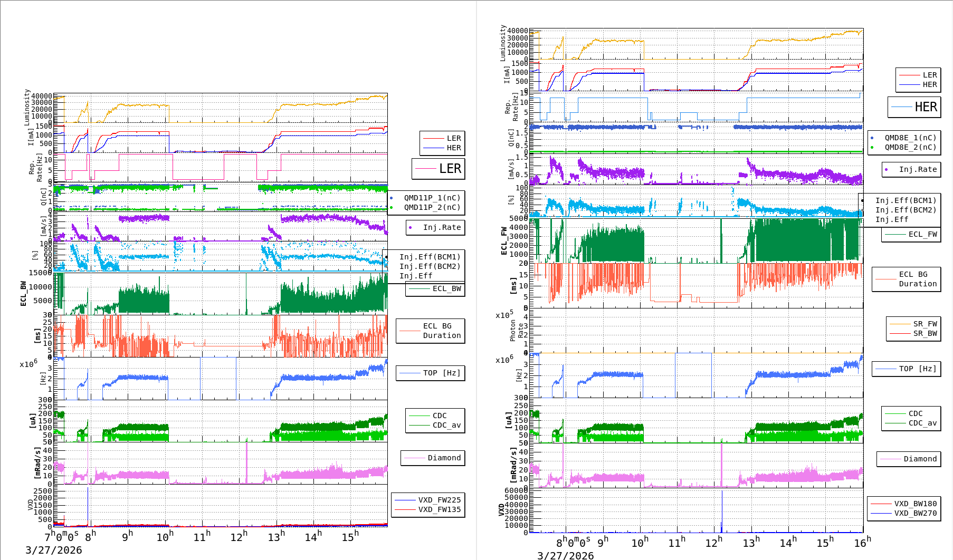This screenshot has width=953, height=560.
Task: Click the QMD8E_2(nC) legend item
Action: [910, 147]
